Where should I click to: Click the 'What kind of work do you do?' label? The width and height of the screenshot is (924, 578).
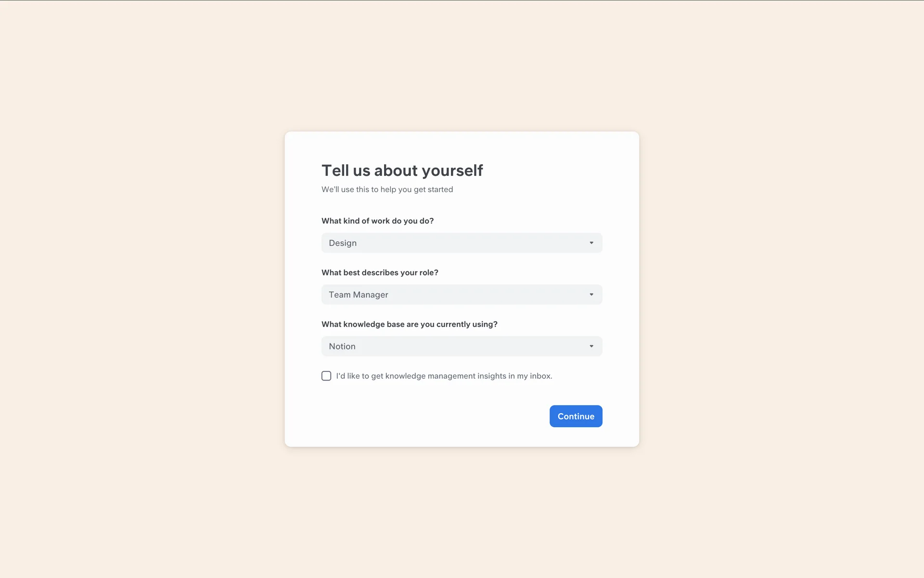(x=377, y=221)
